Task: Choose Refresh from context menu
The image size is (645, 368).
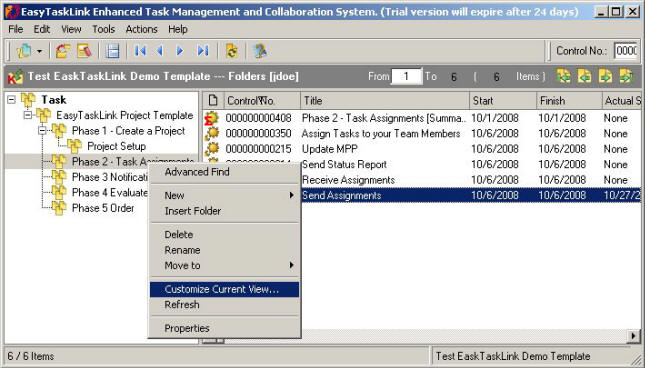Action: pyautogui.click(x=224, y=305)
